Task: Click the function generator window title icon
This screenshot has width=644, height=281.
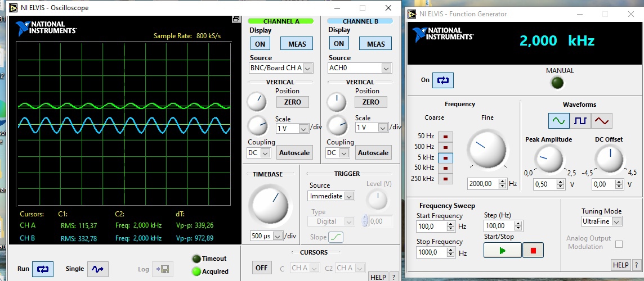Action: [x=412, y=14]
